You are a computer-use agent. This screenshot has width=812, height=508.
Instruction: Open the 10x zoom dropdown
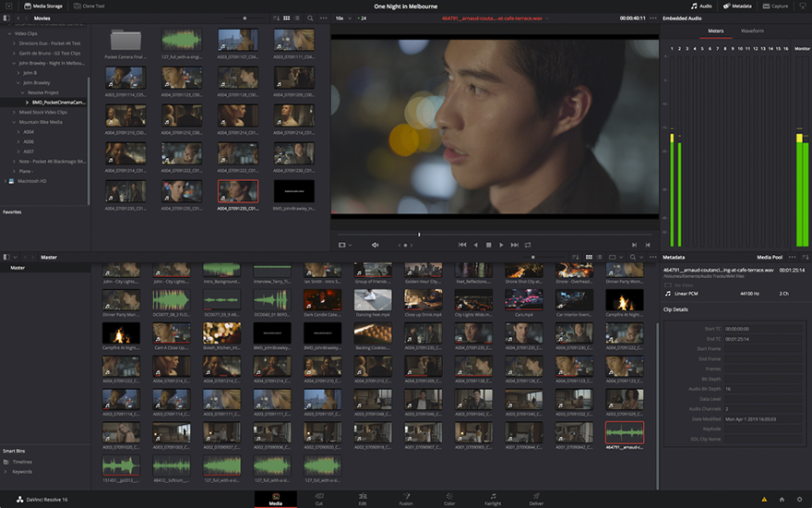[341, 18]
